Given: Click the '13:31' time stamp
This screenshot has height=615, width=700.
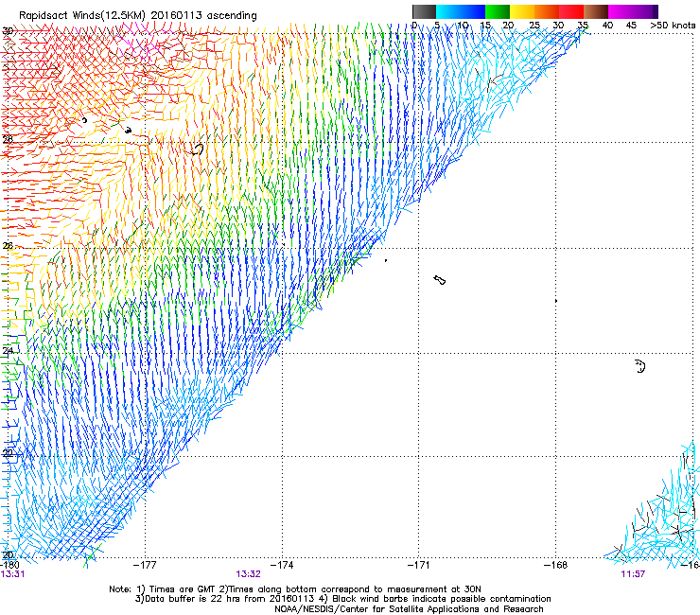Looking at the screenshot, I should (12, 574).
